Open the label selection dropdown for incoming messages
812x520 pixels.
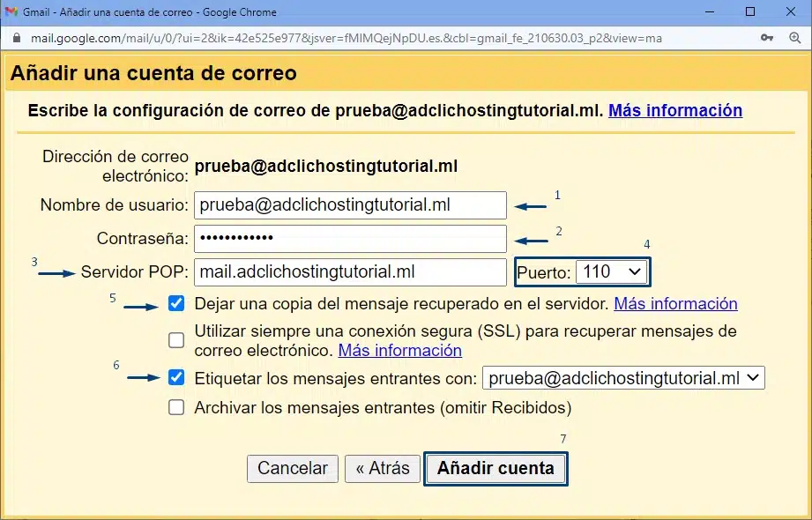click(622, 377)
